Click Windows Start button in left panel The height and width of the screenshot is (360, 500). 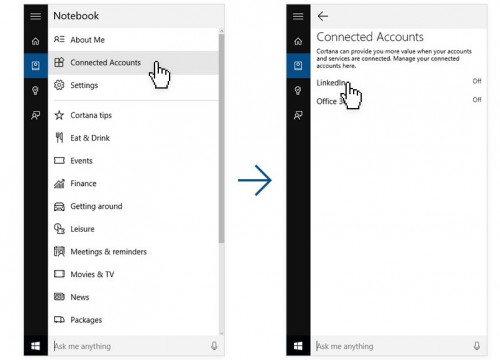[x=36, y=346]
